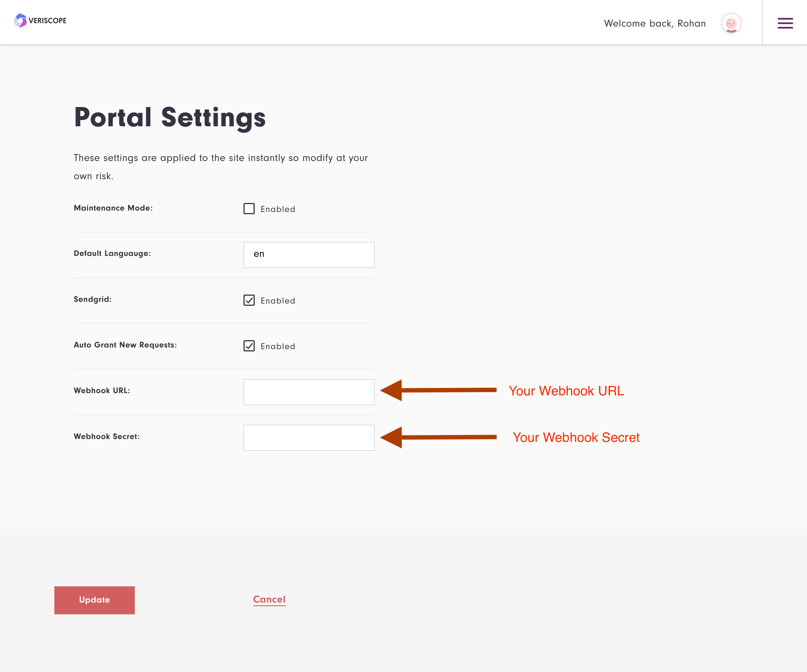Click Enabled text beside Maintenance Mode
807x672 pixels.
click(x=278, y=209)
